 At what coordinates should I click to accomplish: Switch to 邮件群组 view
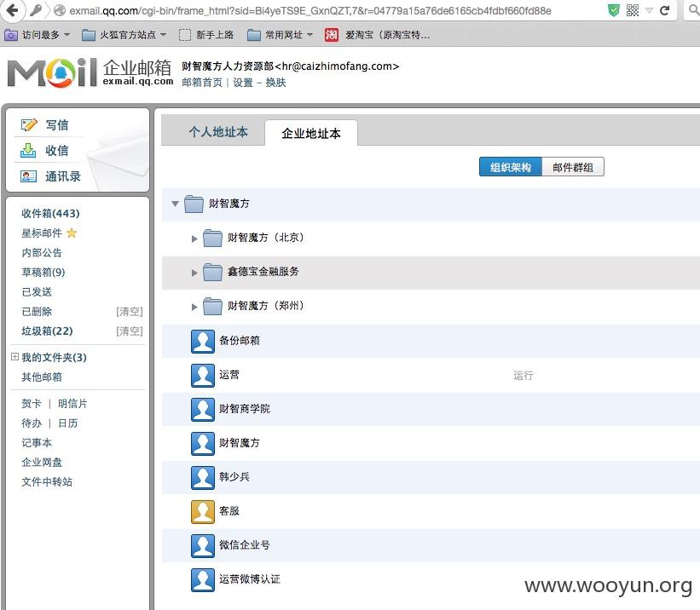click(573, 167)
